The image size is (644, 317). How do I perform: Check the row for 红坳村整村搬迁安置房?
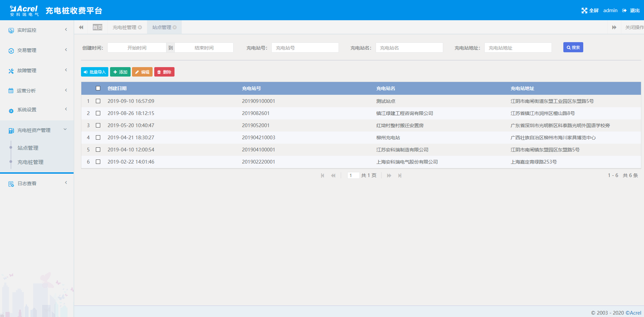(98, 125)
